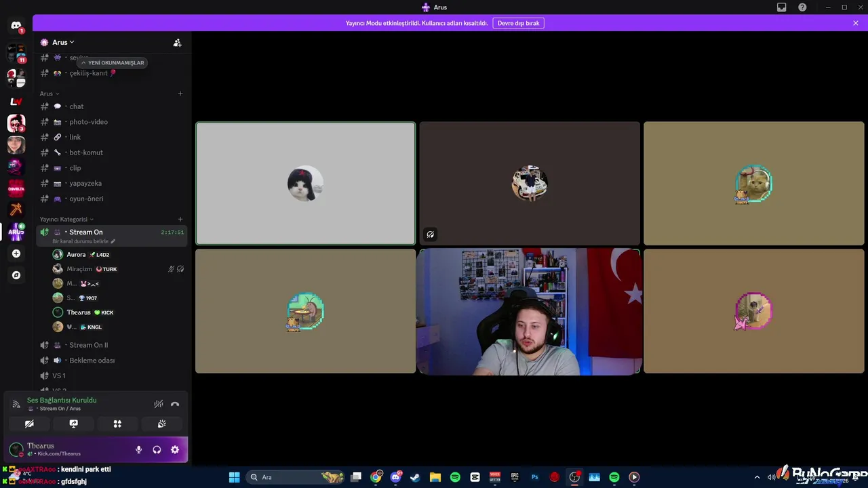868x488 pixels.
Task: Open the oyun-öneri channel
Action: point(112,199)
